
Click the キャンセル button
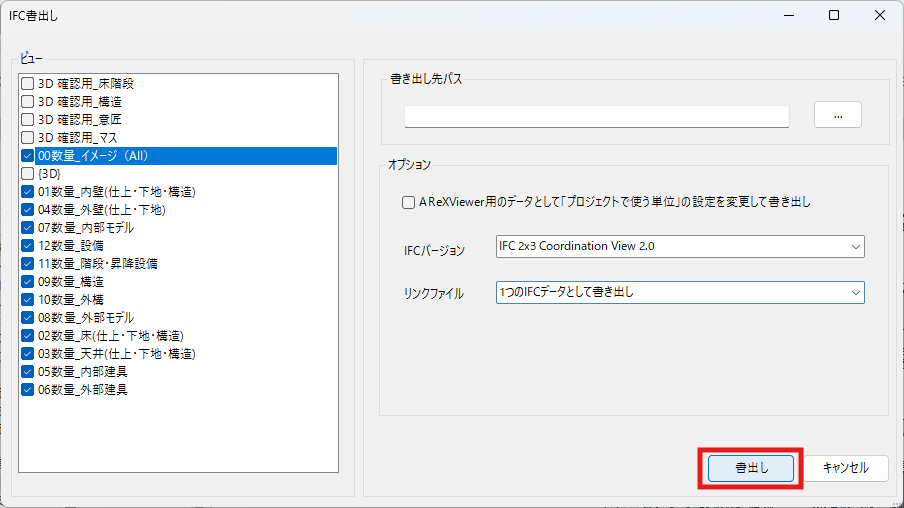pyautogui.click(x=846, y=468)
